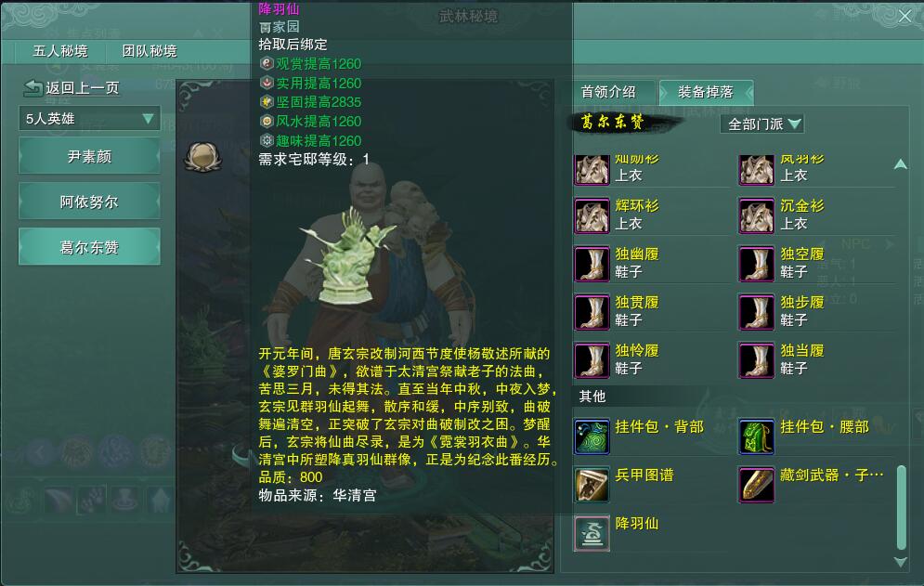Switch to the 装备掉落 tab
924x586 pixels.
(706, 92)
